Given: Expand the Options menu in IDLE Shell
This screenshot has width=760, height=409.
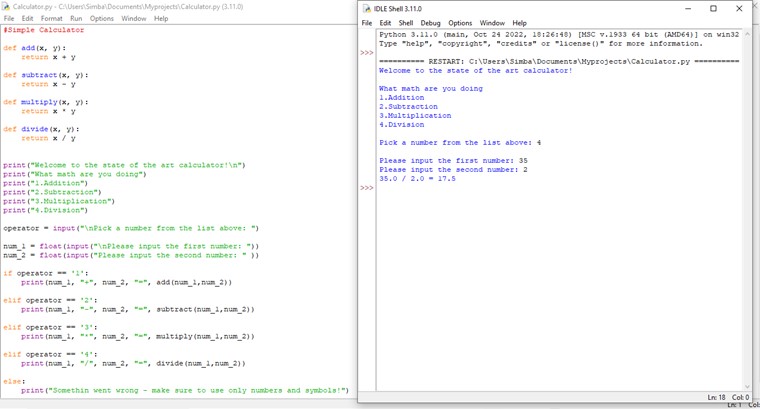Looking at the screenshot, I should point(460,23).
